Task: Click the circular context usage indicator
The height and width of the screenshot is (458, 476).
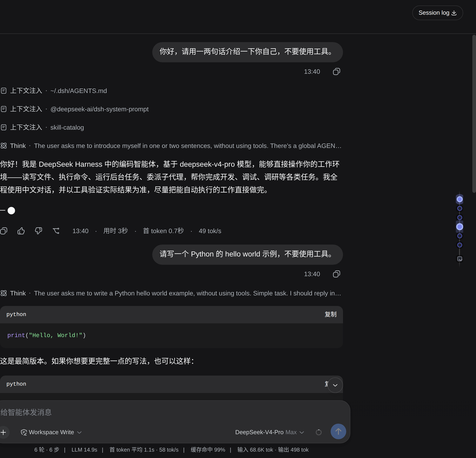Action: coord(319,432)
